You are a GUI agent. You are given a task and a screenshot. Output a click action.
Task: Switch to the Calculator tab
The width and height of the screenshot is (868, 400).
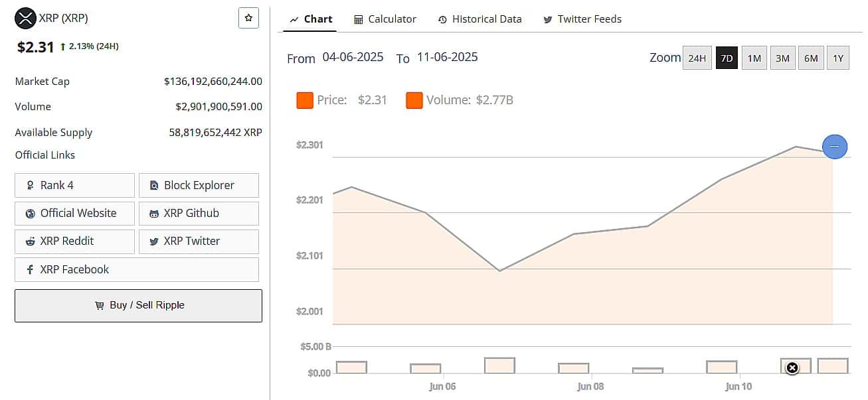(385, 19)
